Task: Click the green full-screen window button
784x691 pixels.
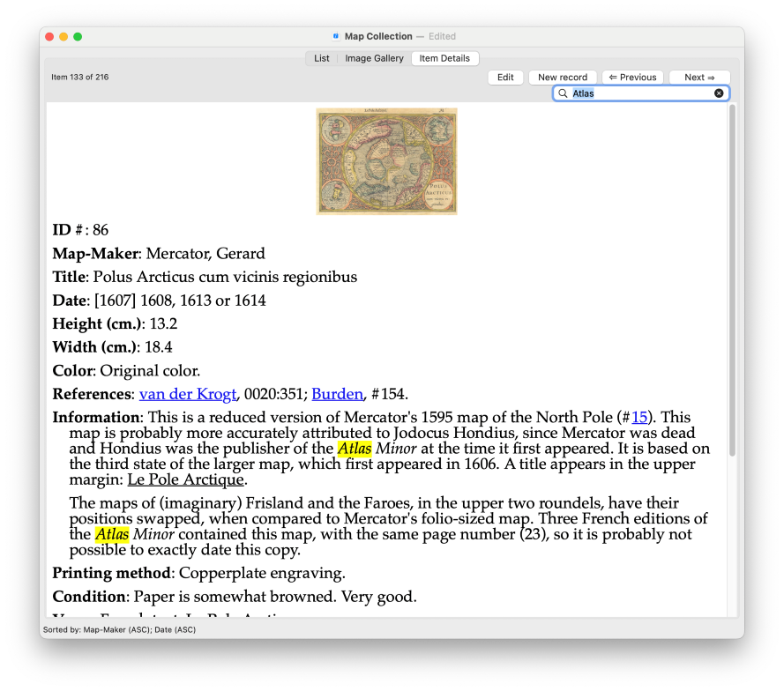Action: click(78, 36)
